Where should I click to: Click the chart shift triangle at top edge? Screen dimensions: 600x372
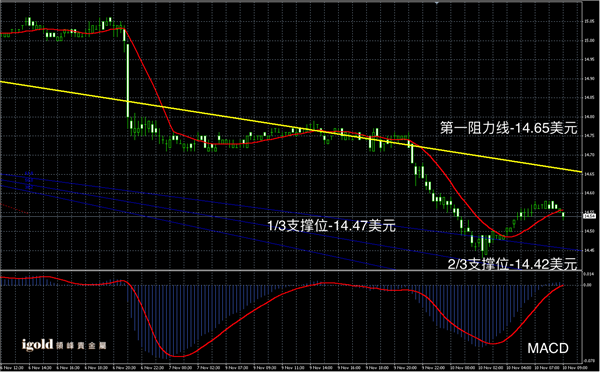click(437, 3)
